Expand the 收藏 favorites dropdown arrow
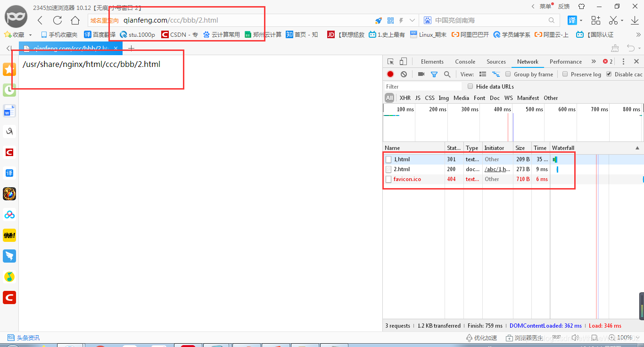 31,35
